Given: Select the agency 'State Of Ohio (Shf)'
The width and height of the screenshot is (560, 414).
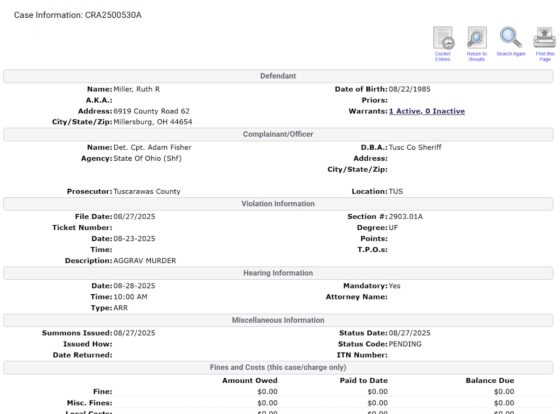Looking at the screenshot, I should [148, 158].
